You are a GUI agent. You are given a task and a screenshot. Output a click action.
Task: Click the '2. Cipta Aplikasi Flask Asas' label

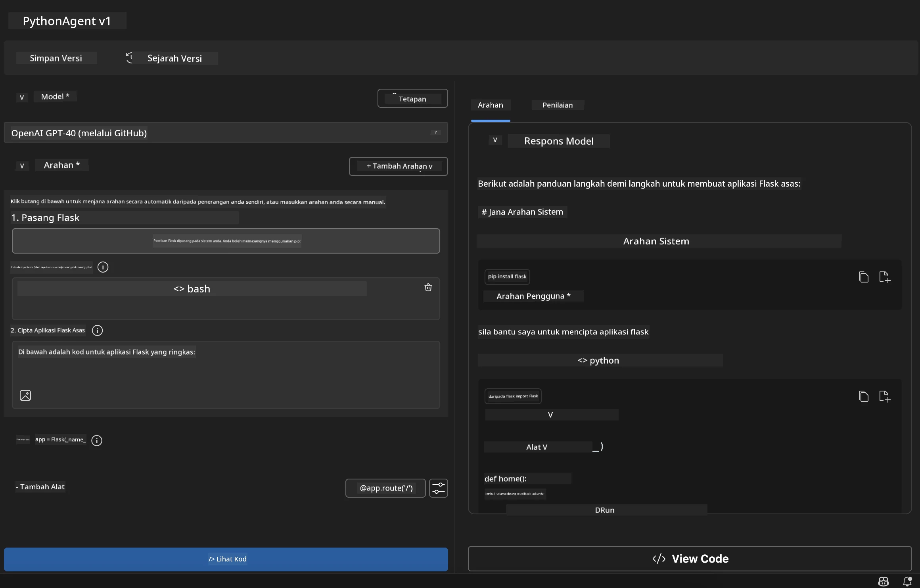point(48,330)
